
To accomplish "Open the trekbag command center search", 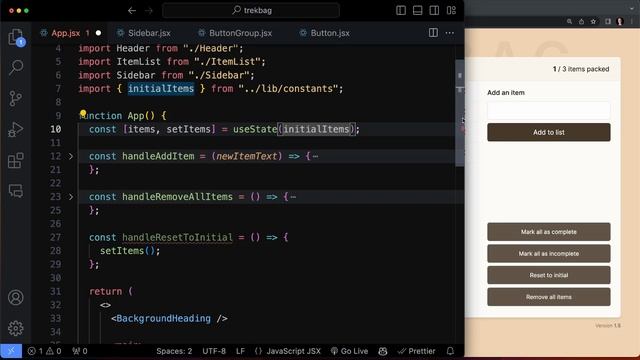I will (251, 11).
